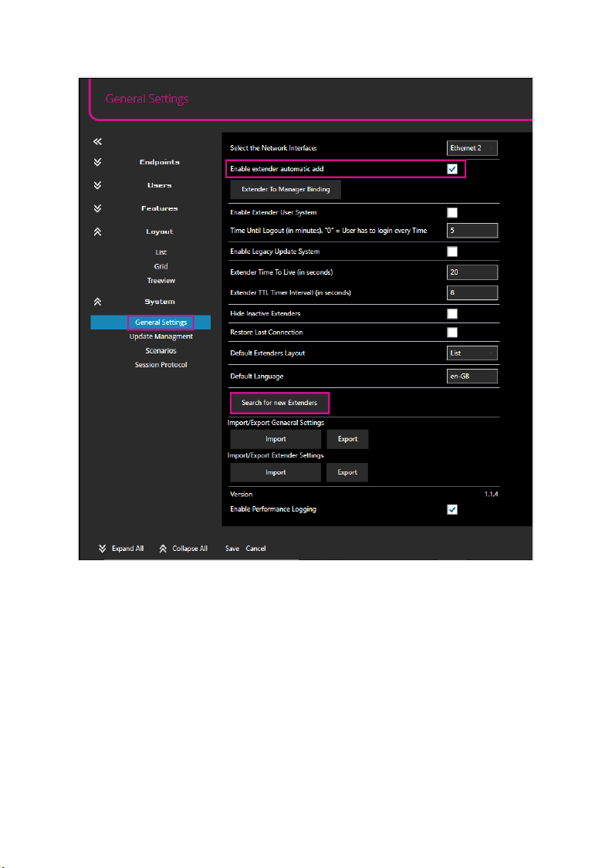
Task: Open the Users menu heading
Action: pos(160,185)
